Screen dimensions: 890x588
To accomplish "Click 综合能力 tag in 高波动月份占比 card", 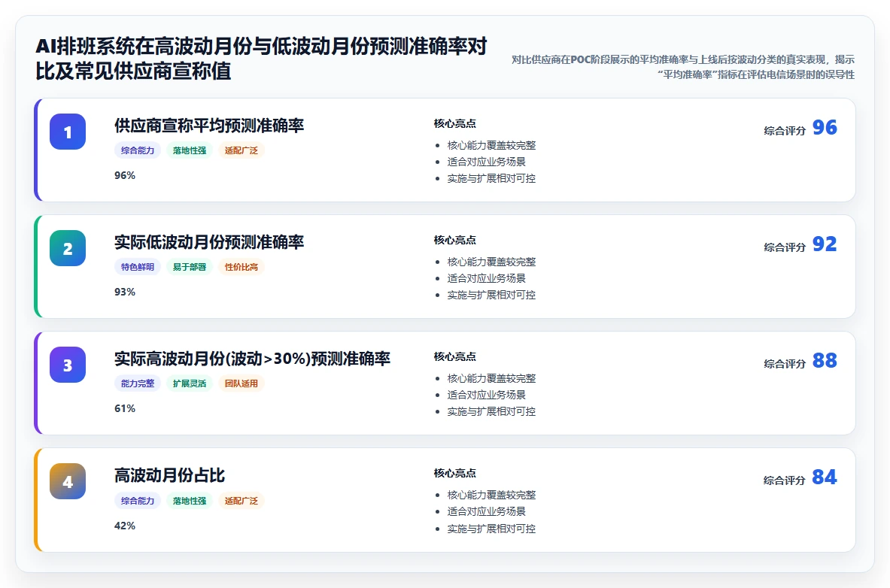I will [x=138, y=501].
